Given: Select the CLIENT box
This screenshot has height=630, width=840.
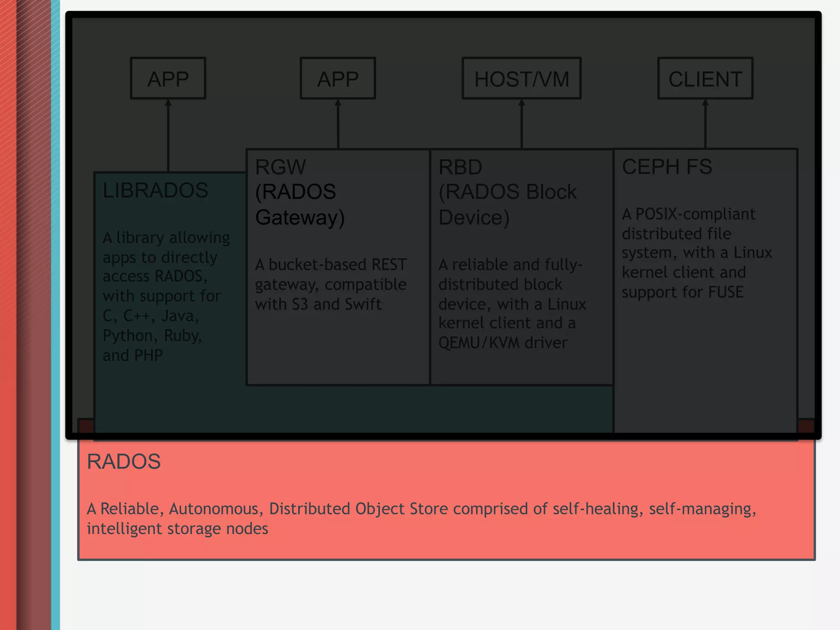Looking at the screenshot, I should (705, 78).
